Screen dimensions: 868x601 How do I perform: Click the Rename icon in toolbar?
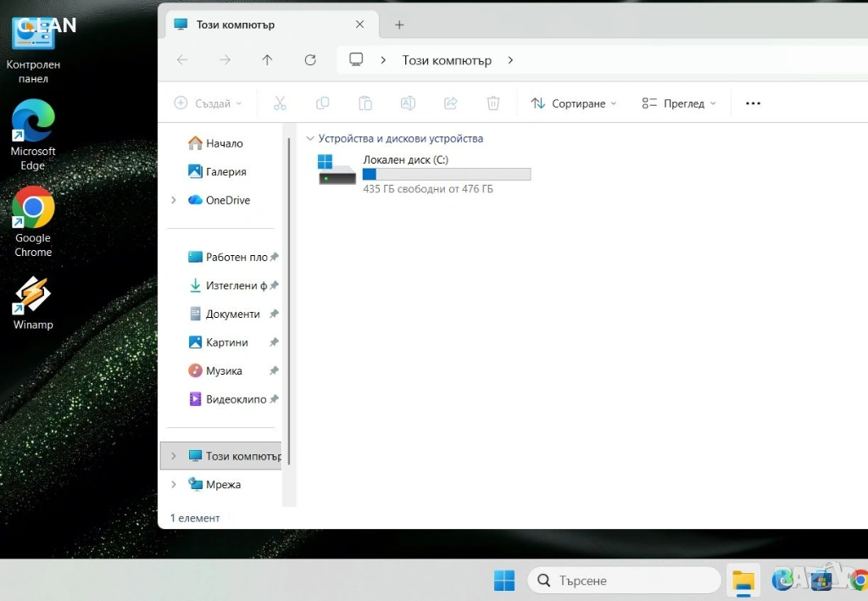408,103
